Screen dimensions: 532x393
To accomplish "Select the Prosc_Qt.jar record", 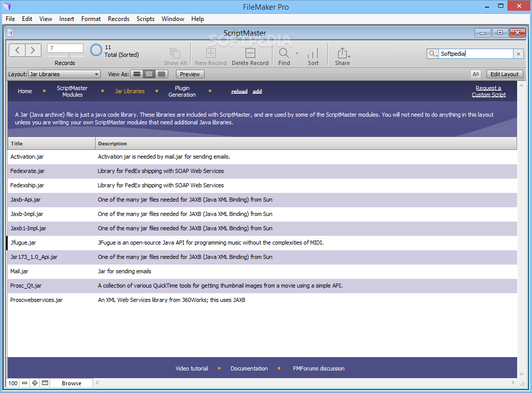I will [x=262, y=286].
